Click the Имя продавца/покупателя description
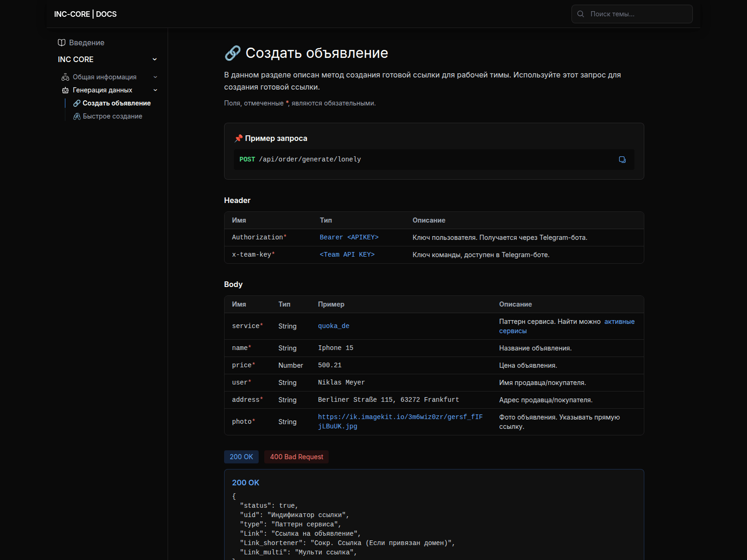The image size is (747, 560). 543,383
